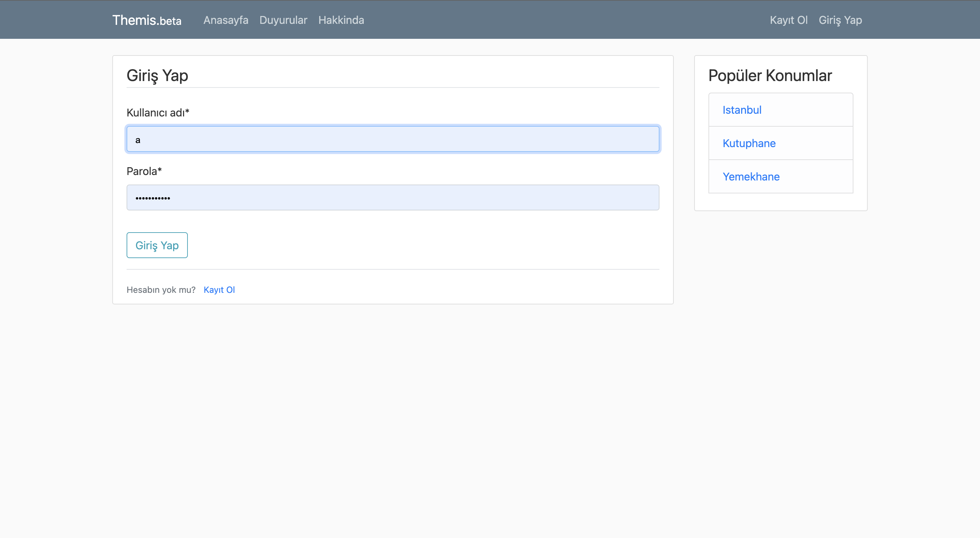Click Kayıt Ol in the navbar
The height and width of the screenshot is (538, 980).
click(x=788, y=20)
